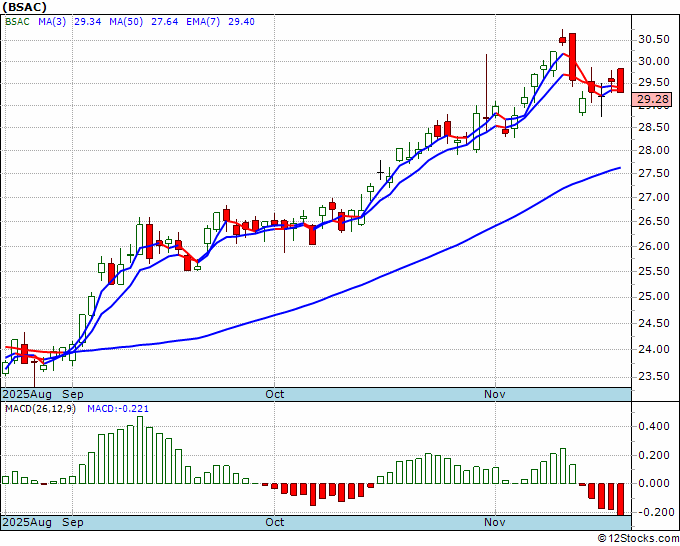Click the 26.00 price axis label
Screen dimensions: 680x546
654,246
